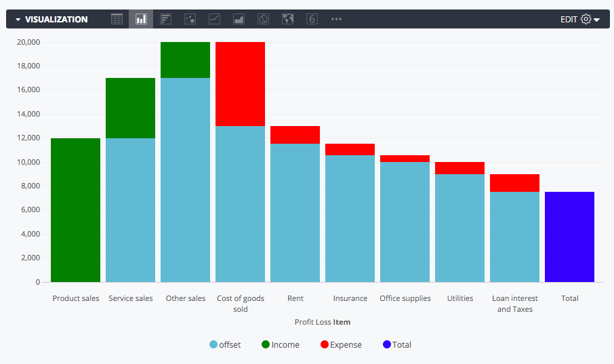This screenshot has height=364, width=614.
Task: Choose the line chart visualization icon
Action: (214, 19)
